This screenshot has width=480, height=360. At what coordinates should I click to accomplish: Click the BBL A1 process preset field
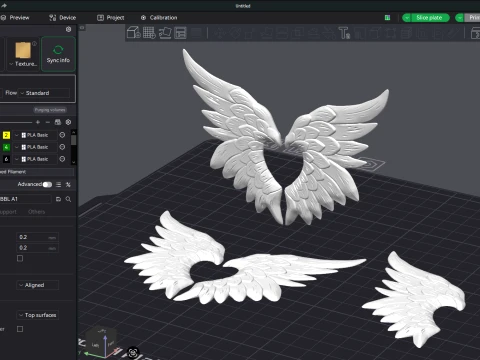(25, 199)
